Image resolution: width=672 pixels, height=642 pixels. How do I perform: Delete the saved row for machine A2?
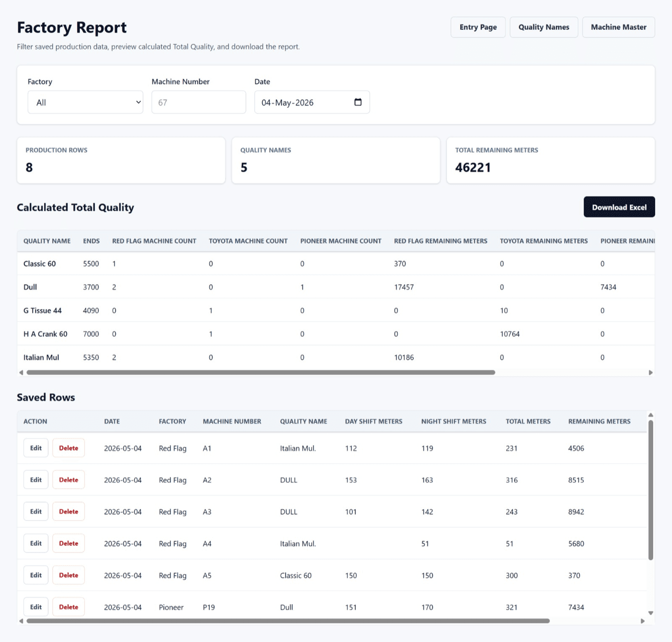pyautogui.click(x=69, y=480)
